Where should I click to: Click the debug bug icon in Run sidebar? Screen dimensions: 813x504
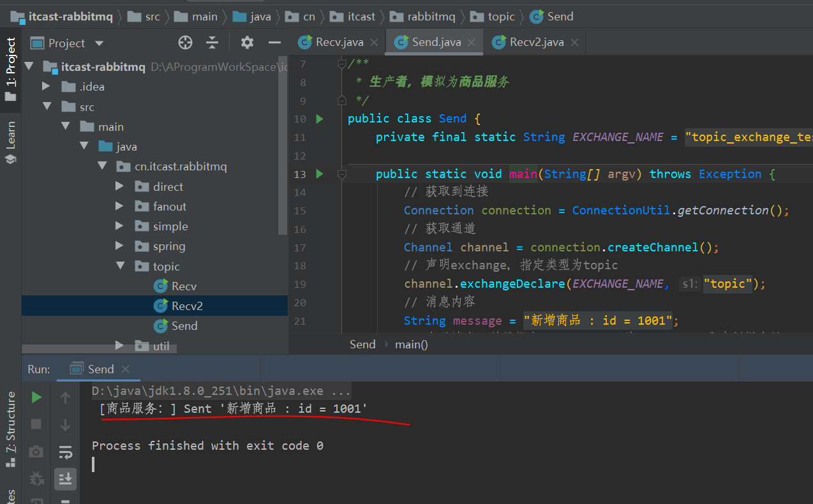[36, 478]
